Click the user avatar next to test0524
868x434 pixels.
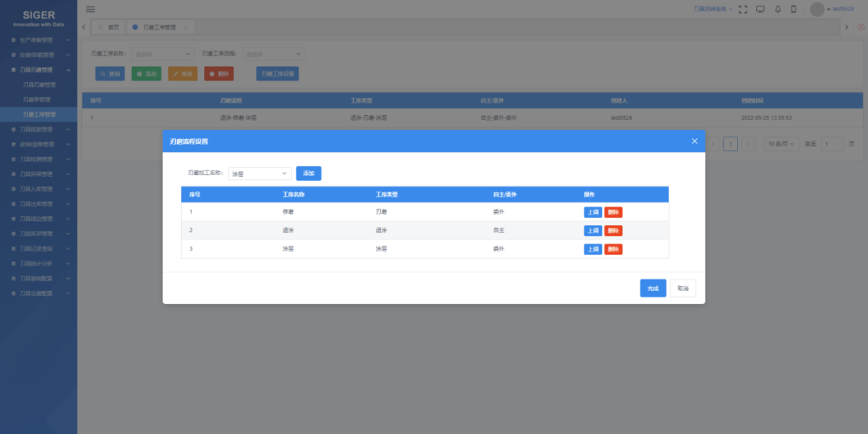pos(817,9)
